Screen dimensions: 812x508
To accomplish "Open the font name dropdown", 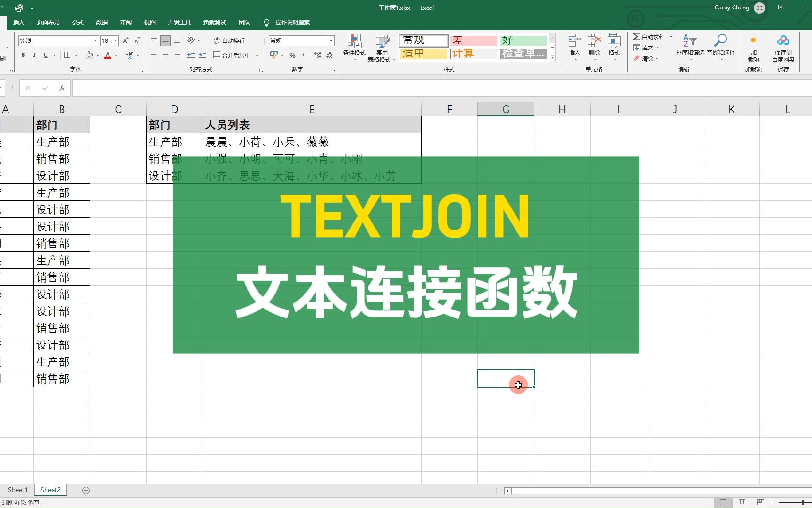I will tap(96, 41).
